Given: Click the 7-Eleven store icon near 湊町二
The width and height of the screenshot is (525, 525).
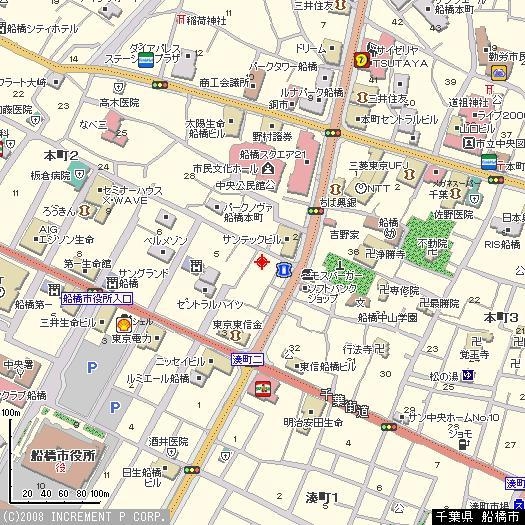Looking at the screenshot, I should (x=263, y=389).
